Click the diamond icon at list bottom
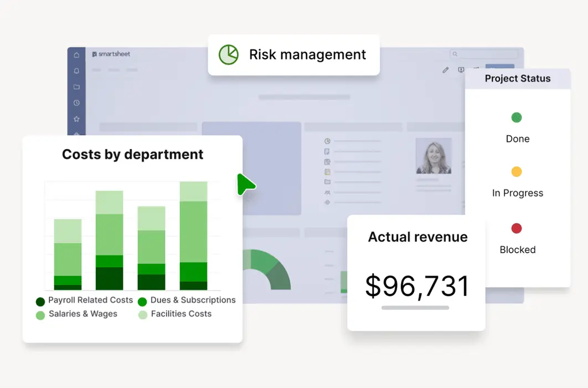Image resolution: width=588 pixels, height=388 pixels. coord(327,202)
